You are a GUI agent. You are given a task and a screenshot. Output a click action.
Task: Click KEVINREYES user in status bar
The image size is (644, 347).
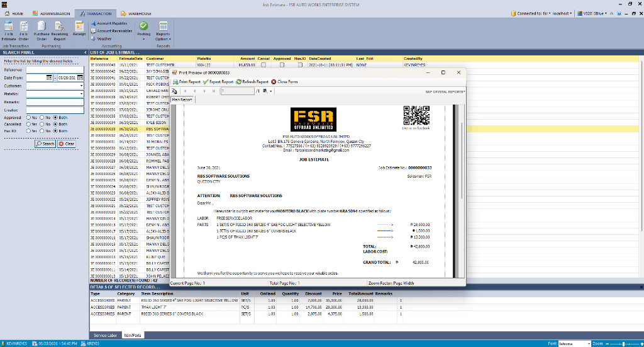click(x=14, y=344)
